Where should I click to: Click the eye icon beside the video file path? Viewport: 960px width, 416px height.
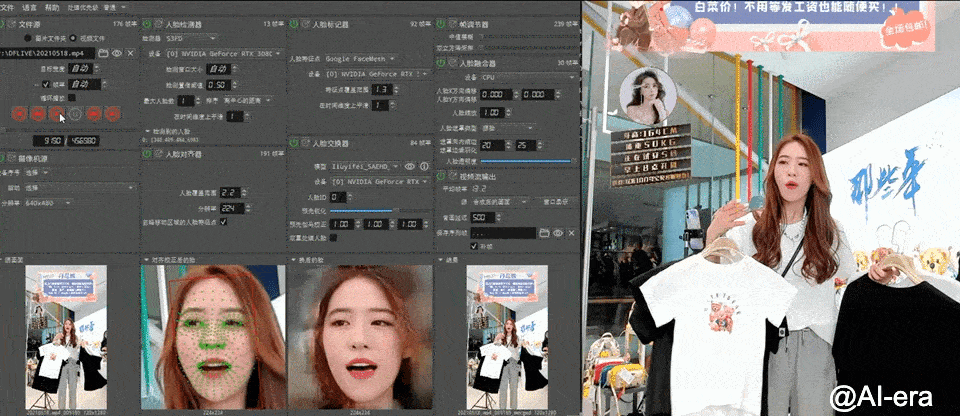point(116,53)
